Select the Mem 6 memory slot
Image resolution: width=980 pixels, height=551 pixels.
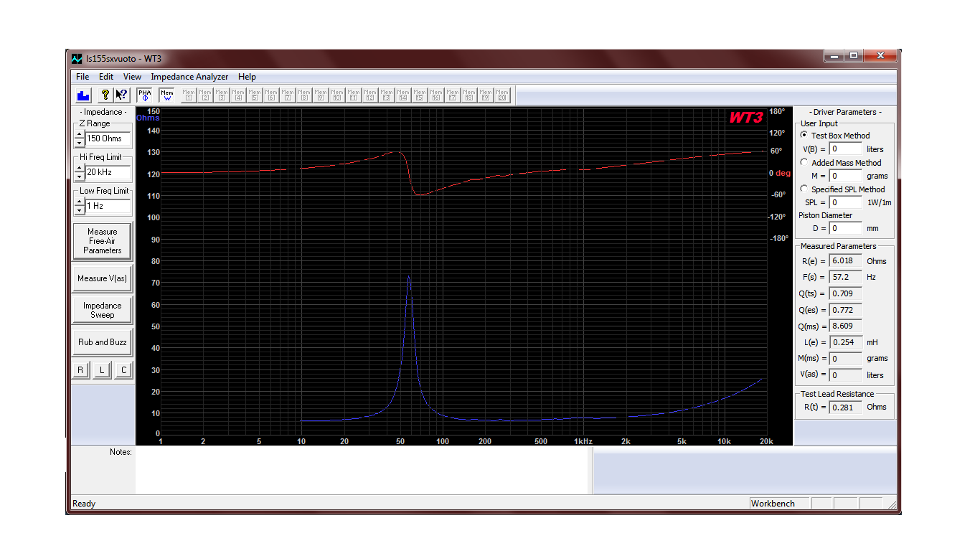(271, 95)
